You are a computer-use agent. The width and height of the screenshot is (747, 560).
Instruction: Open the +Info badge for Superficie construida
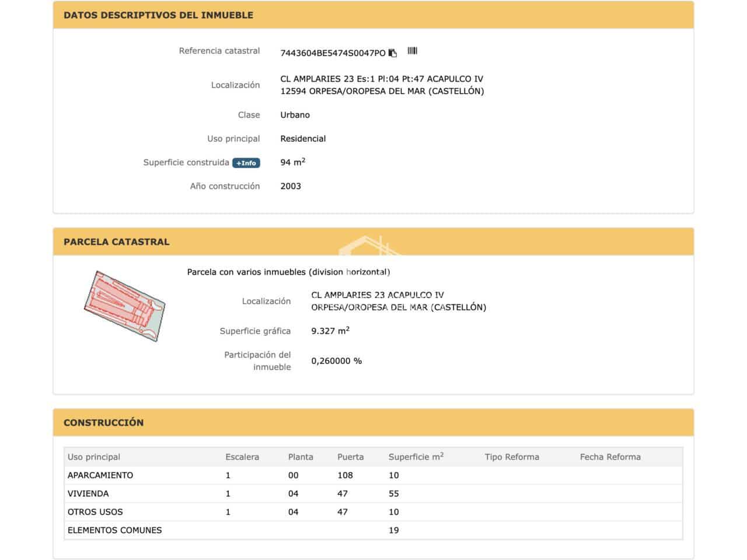click(246, 163)
